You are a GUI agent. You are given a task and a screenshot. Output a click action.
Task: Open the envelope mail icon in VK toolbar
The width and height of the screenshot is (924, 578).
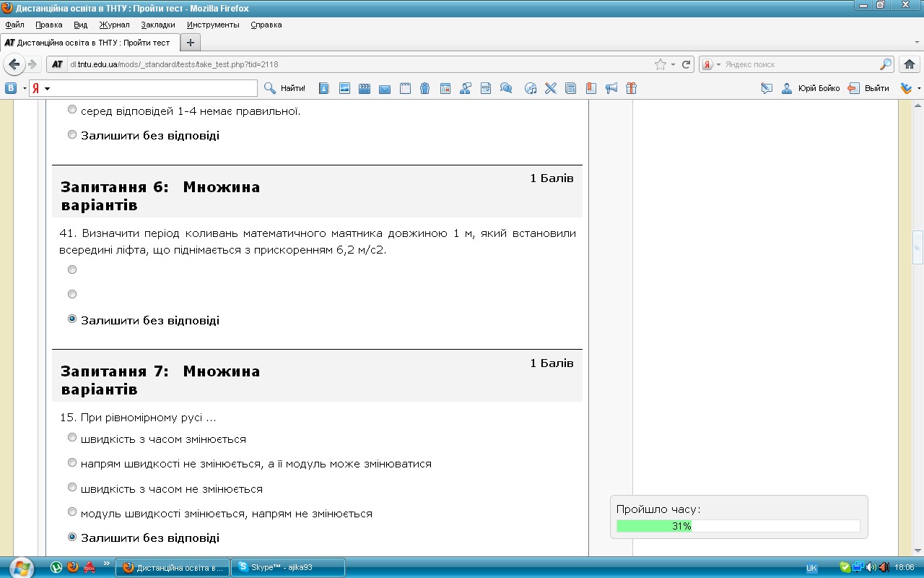(x=385, y=89)
